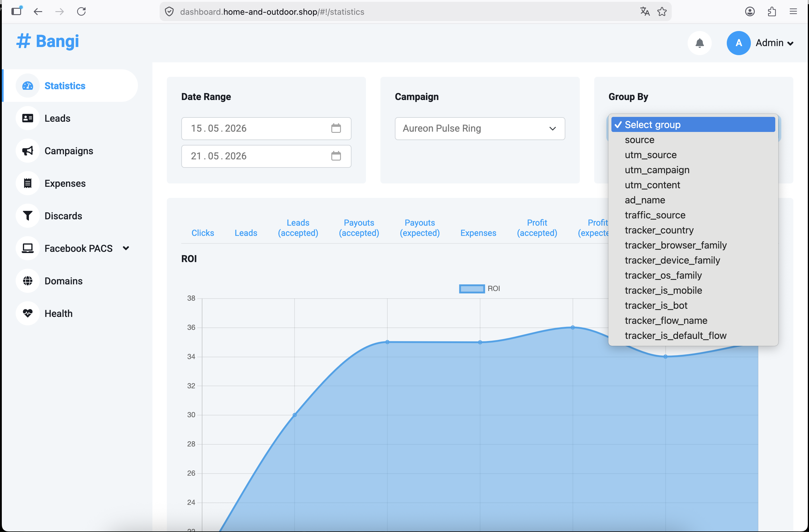Image resolution: width=809 pixels, height=532 pixels.
Task: Click the Bangi logo
Action: pos(48,42)
